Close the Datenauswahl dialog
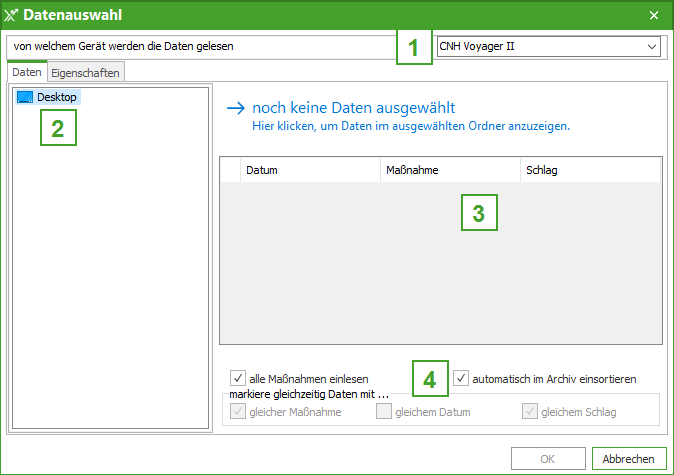The height and width of the screenshot is (475, 674). [654, 15]
